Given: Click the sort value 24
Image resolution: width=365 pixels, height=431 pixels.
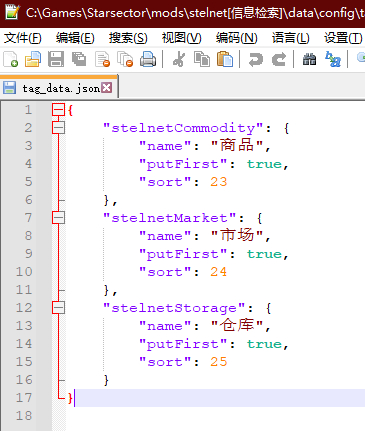Looking at the screenshot, I should coord(219,272).
